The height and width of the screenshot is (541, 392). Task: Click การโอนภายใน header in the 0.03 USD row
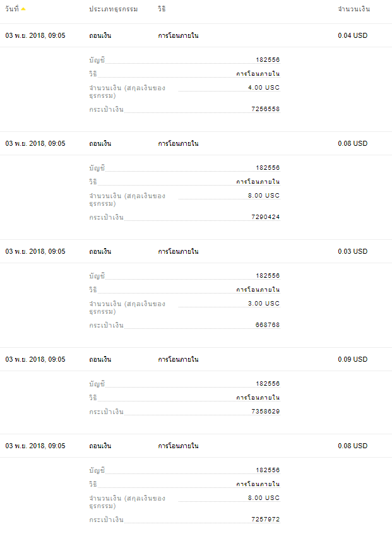tap(178, 251)
